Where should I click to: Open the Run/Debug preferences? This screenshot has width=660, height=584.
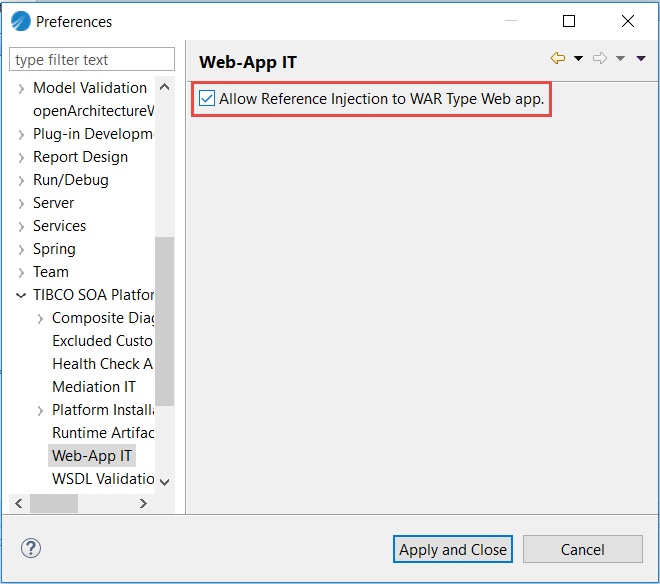71,180
